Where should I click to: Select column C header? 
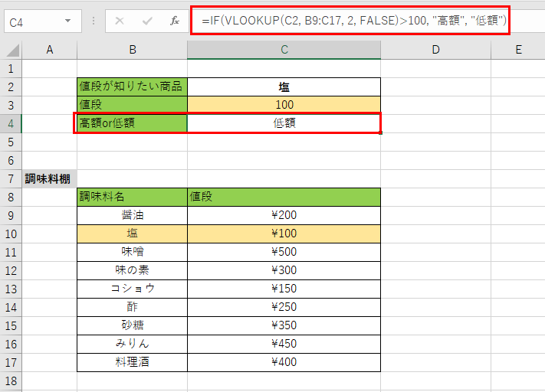pyautogui.click(x=284, y=50)
